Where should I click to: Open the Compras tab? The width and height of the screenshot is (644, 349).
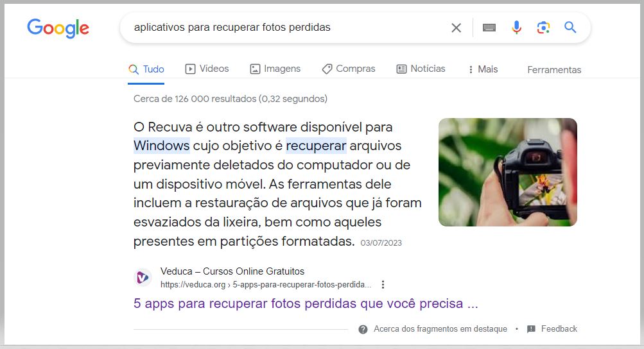point(349,69)
